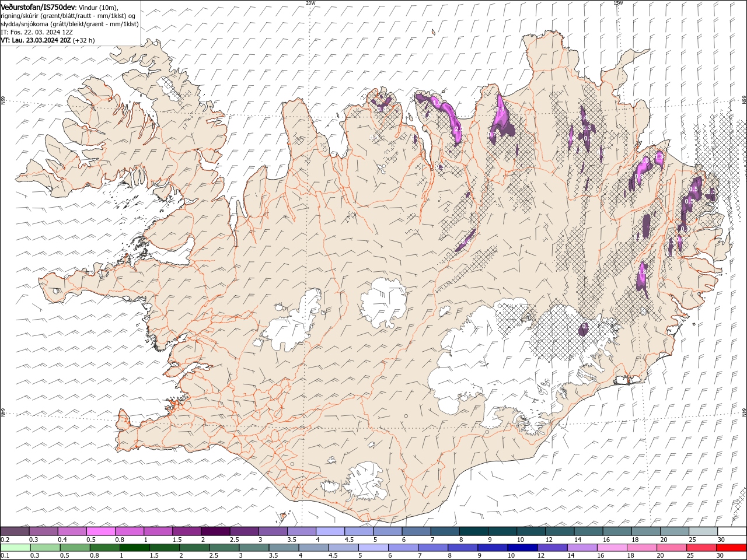Screen dimensions: 747x560
Task: Pick the medium green 0.5–0.8 rain swatch
Action: (75, 548)
